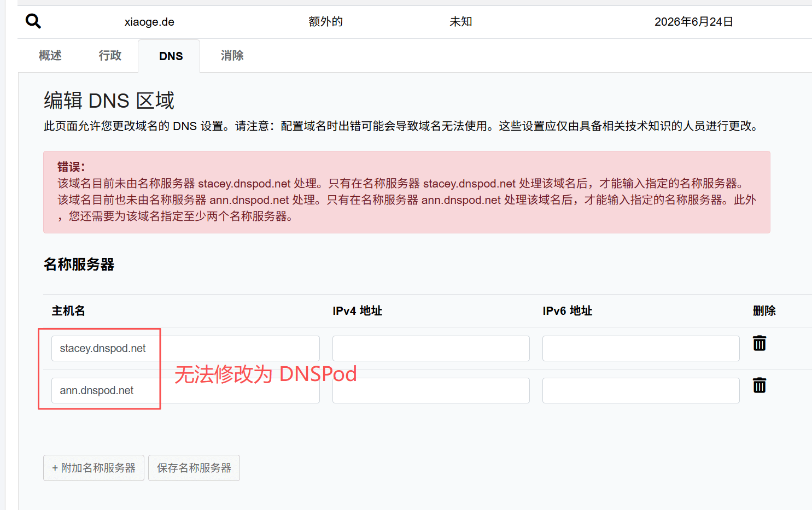
Task: Click the red 错误 alert box
Action: pyautogui.click(x=406, y=192)
